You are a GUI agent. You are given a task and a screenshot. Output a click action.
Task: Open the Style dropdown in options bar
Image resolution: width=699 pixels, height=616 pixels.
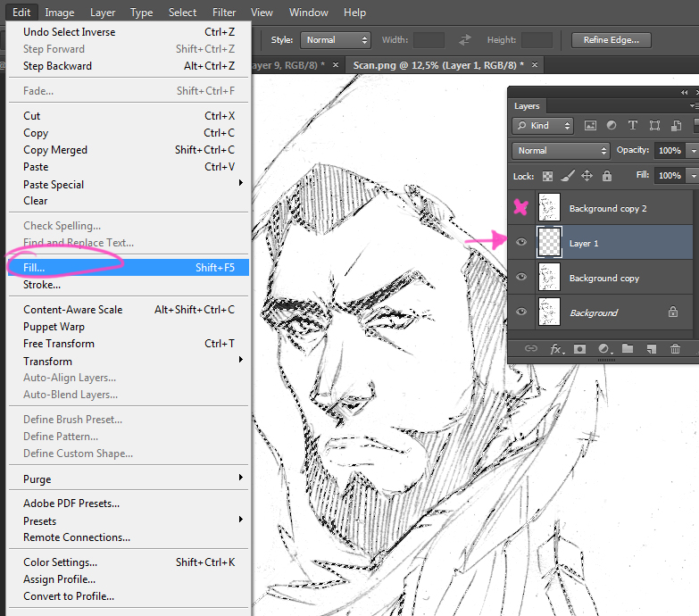[336, 40]
